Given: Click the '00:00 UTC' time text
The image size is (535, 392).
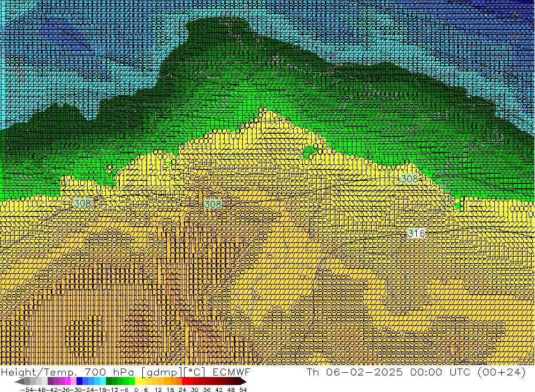Looking at the screenshot, I should [440, 372].
